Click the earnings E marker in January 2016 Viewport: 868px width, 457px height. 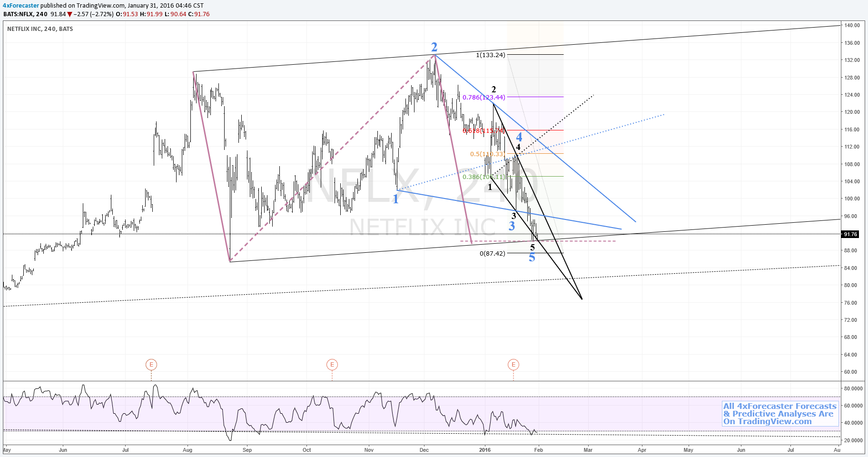(513, 365)
